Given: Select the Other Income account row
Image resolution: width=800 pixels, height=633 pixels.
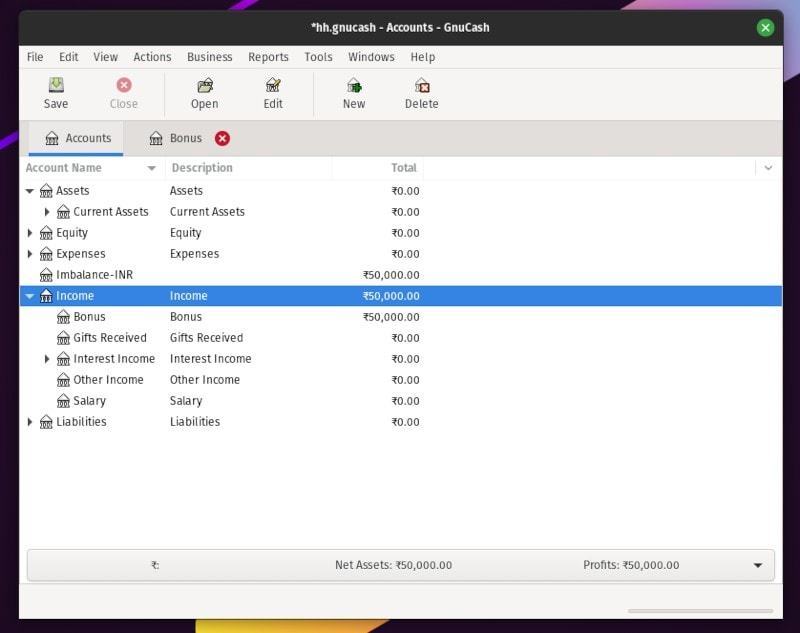Looking at the screenshot, I should tap(108, 380).
